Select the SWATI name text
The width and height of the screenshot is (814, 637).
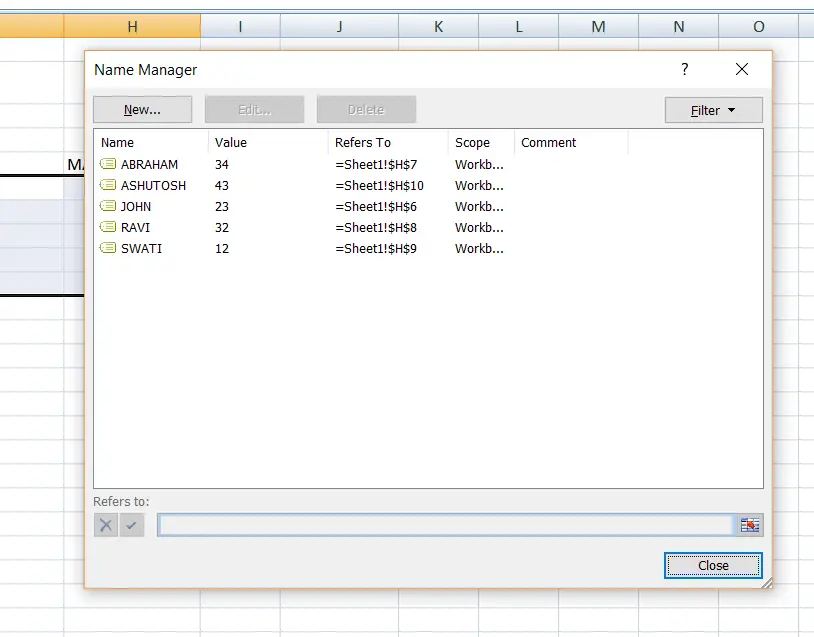[x=141, y=249]
